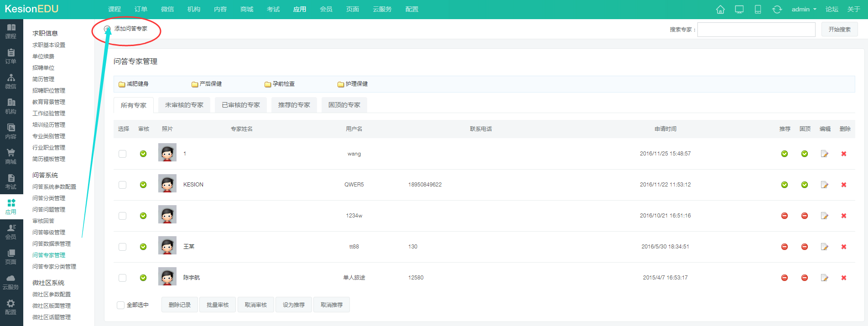The image size is (868, 326).
Task: Open the admin account dropdown
Action: pyautogui.click(x=804, y=9)
